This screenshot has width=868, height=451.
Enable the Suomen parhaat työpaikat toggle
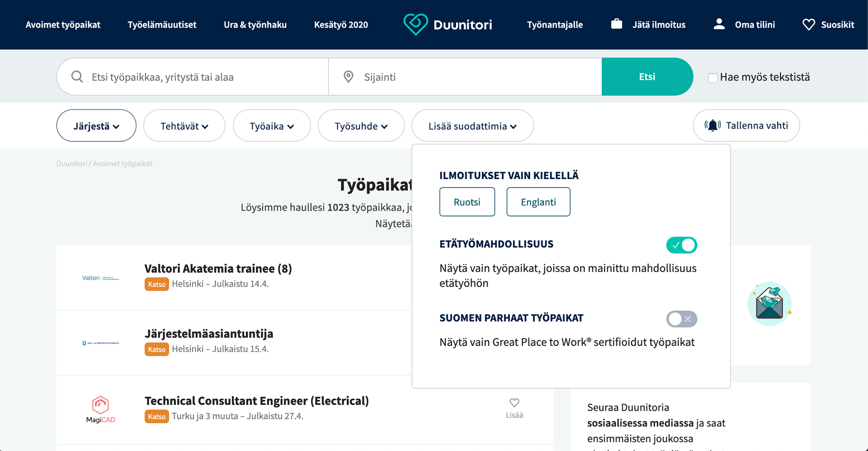pyautogui.click(x=682, y=319)
